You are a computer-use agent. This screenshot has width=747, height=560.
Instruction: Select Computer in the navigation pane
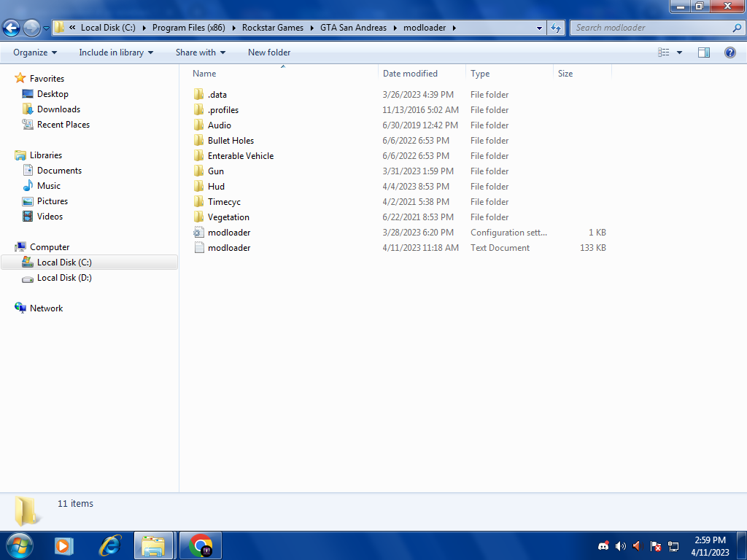pos(50,247)
